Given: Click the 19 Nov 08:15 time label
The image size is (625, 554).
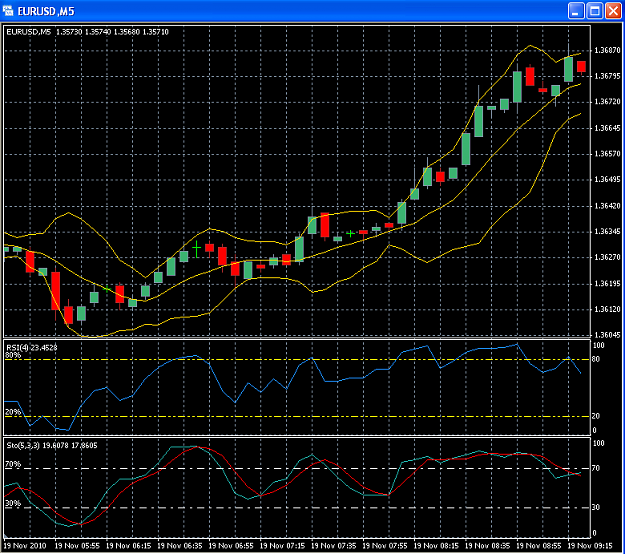Looking at the screenshot, I should pos(436,546).
